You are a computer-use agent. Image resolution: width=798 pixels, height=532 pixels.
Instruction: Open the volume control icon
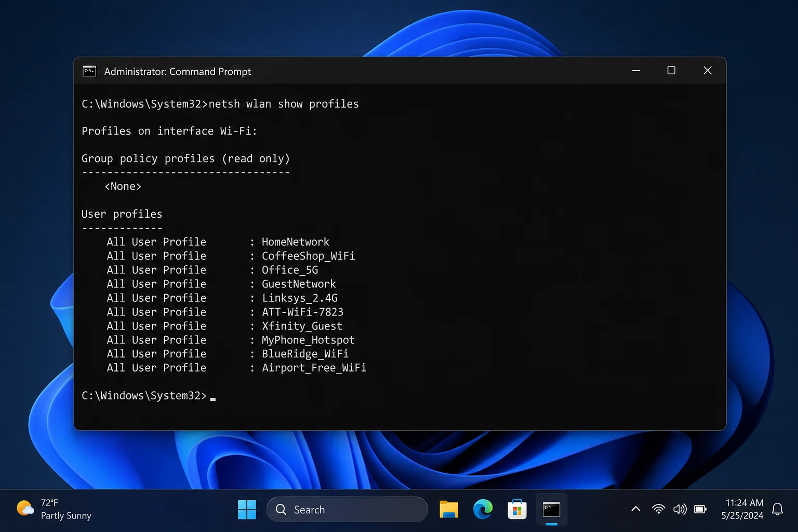click(x=680, y=509)
